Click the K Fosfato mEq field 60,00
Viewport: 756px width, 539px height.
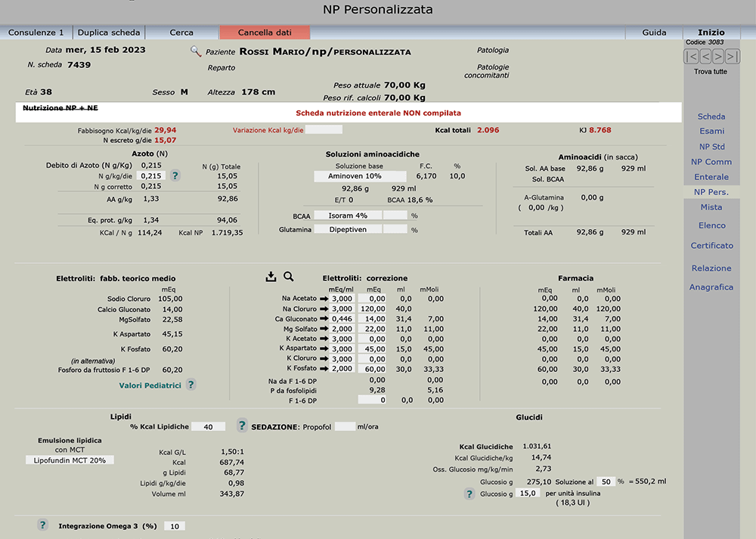click(372, 370)
